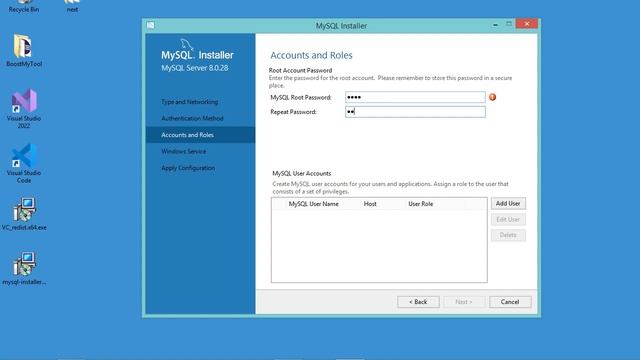Select the Accounts and Roles step

200,135
